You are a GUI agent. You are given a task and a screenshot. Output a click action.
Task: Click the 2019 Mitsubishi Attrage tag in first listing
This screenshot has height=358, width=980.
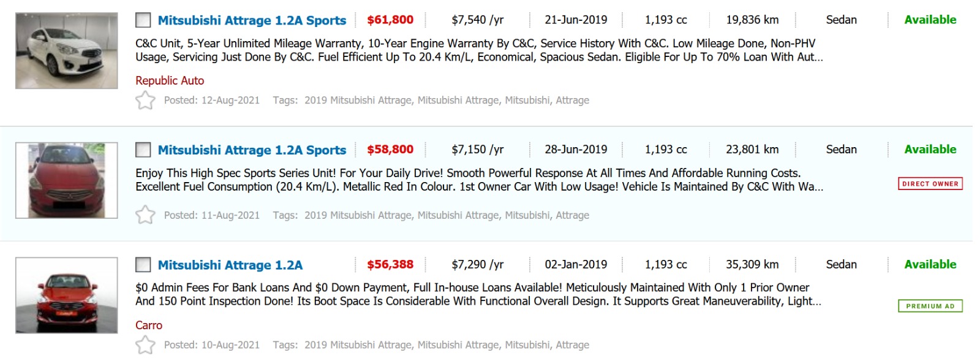358,100
